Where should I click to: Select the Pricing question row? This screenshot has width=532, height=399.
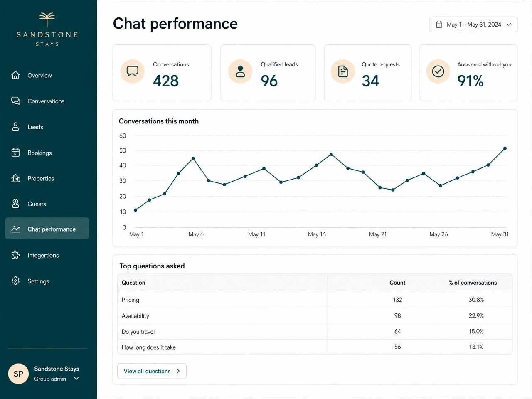(x=315, y=300)
